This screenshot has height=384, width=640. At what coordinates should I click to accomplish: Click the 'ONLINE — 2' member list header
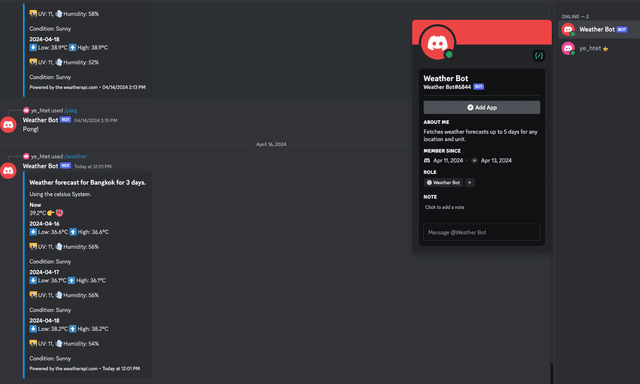coord(575,17)
